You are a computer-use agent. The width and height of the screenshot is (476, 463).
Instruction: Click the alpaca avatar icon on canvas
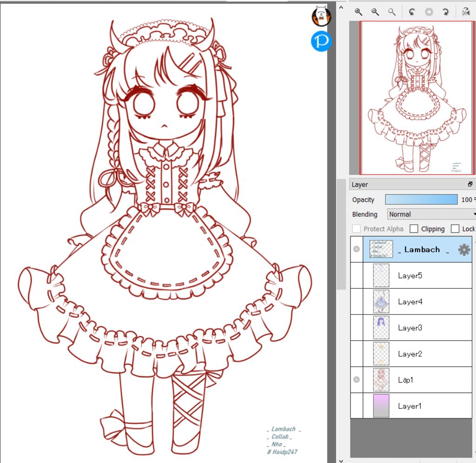[x=321, y=16]
